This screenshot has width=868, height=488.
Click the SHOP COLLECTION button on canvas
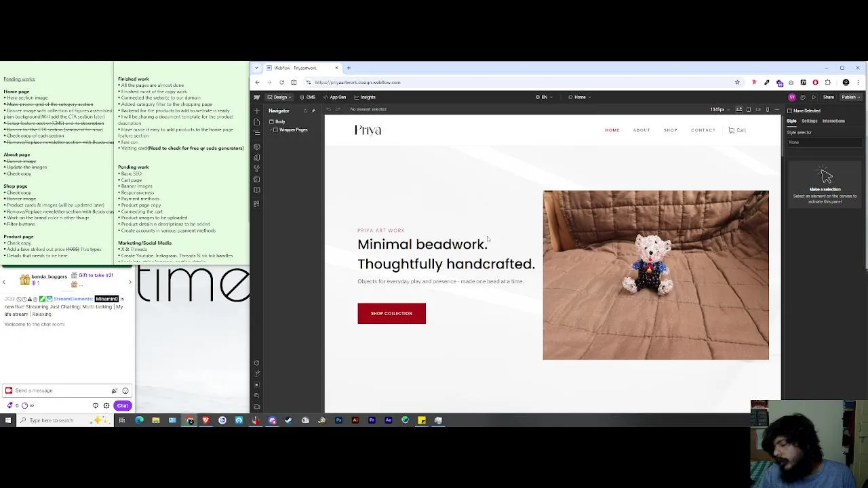coord(391,313)
